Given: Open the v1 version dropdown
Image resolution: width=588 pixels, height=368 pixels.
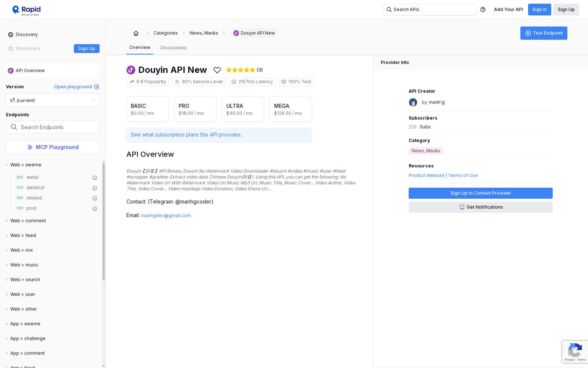Looking at the screenshot, I should point(53,100).
